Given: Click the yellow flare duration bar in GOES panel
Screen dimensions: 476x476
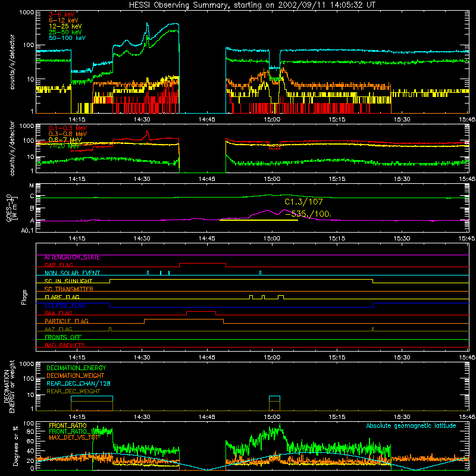Looking at the screenshot, I should [259, 220].
